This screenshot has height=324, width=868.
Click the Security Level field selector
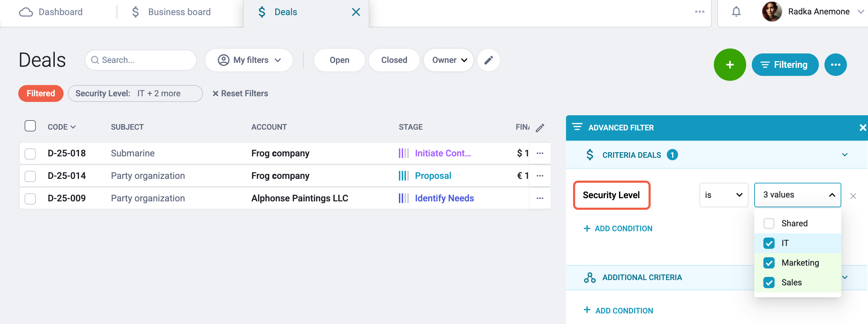[612, 195]
